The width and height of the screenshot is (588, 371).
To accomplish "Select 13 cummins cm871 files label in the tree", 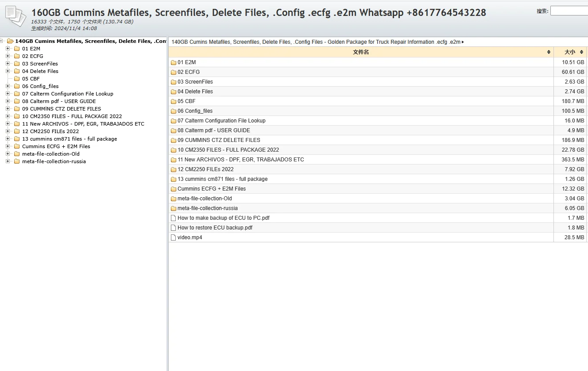I will point(70,139).
